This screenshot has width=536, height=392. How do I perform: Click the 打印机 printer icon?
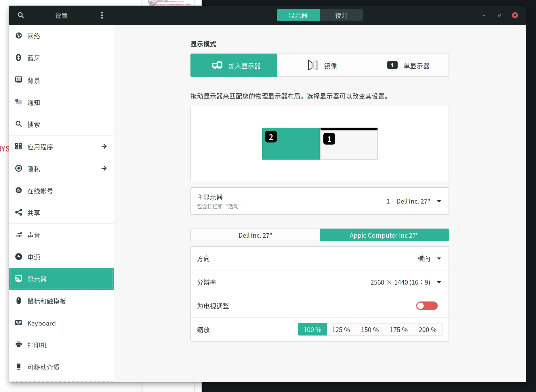coord(19,345)
